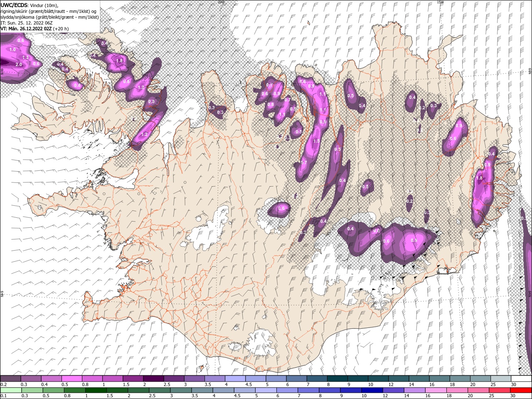
Task: Select the 'rigning/skúrir' legend description line
Action: [49, 11]
